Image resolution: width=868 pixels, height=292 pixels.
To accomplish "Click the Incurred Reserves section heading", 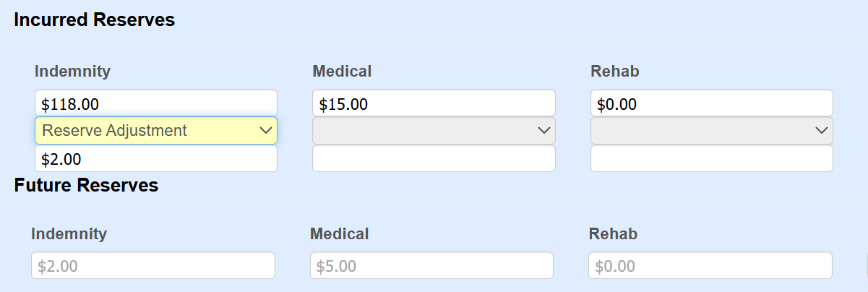I will click(x=95, y=20).
